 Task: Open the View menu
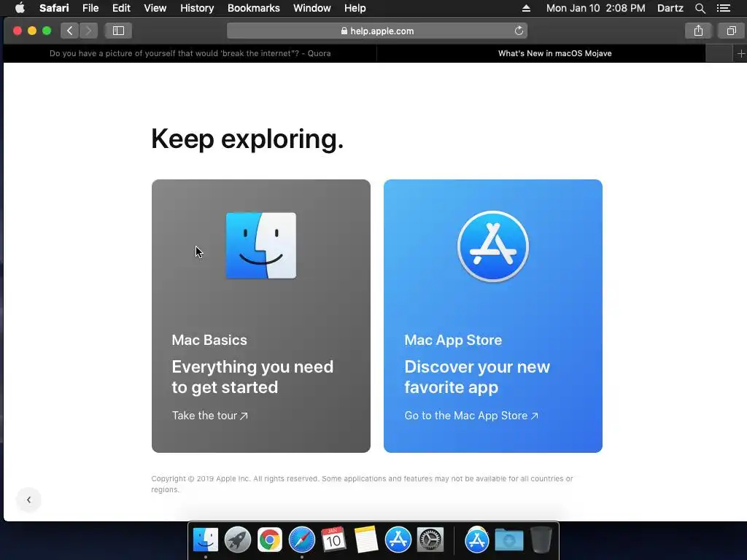(155, 8)
